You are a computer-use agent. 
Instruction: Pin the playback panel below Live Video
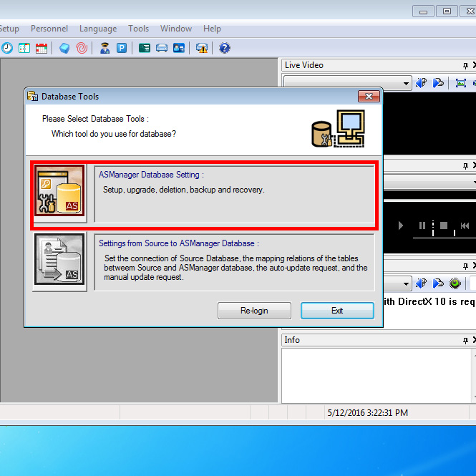(x=465, y=166)
